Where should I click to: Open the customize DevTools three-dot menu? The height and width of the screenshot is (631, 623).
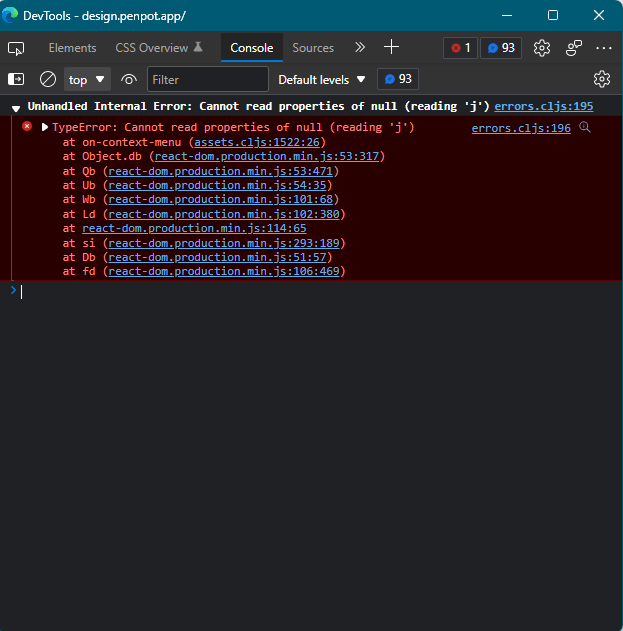coord(604,48)
